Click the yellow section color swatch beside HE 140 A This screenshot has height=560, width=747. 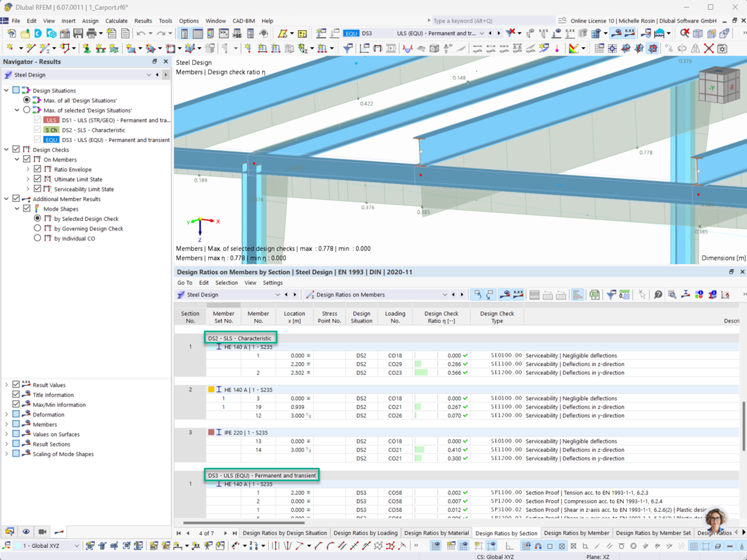click(211, 389)
